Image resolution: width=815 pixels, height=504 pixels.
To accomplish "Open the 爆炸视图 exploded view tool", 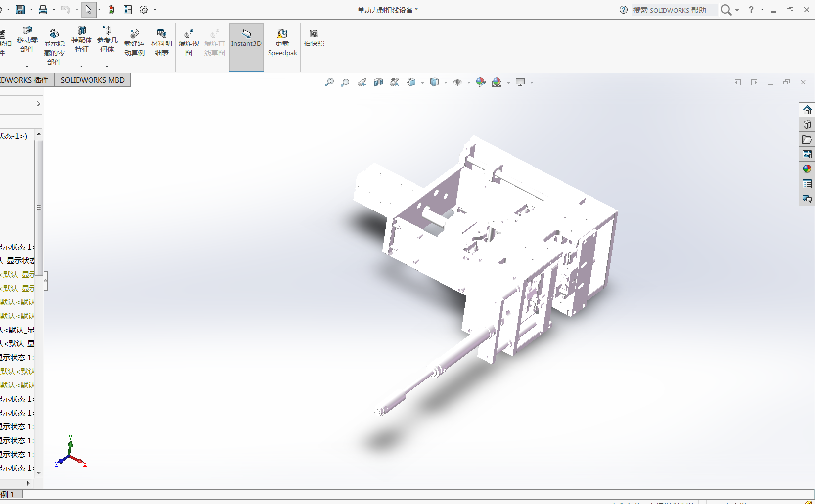I will [x=188, y=42].
